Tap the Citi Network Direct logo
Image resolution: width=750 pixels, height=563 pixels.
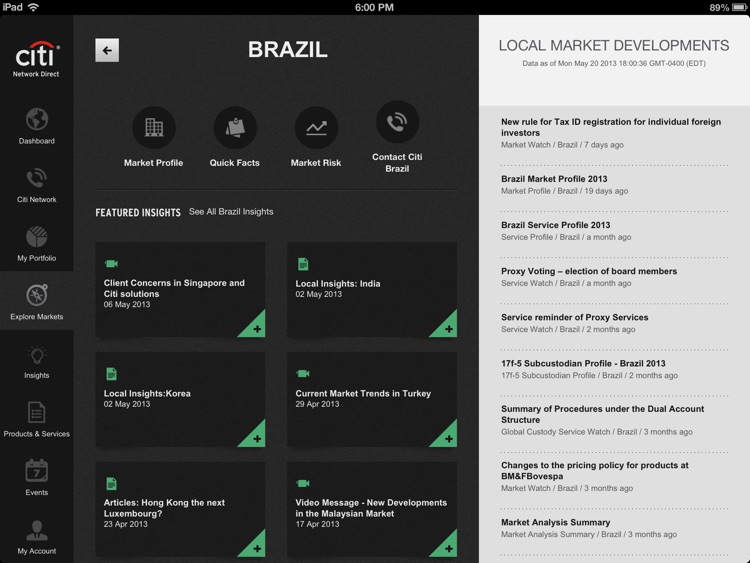click(x=37, y=59)
